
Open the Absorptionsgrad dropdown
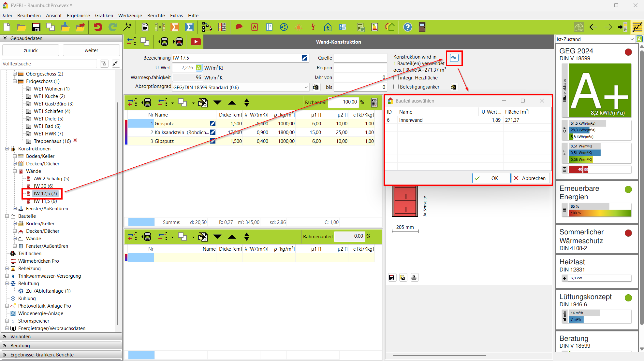pyautogui.click(x=306, y=87)
